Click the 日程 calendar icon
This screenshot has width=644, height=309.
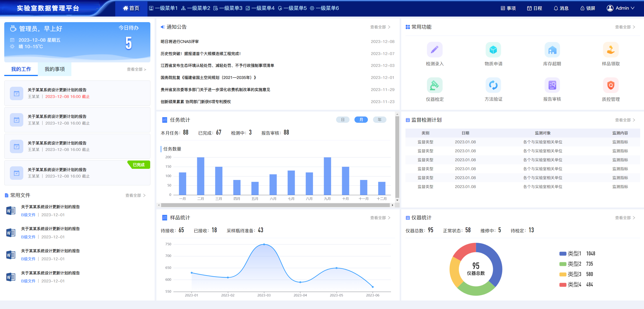point(529,8)
